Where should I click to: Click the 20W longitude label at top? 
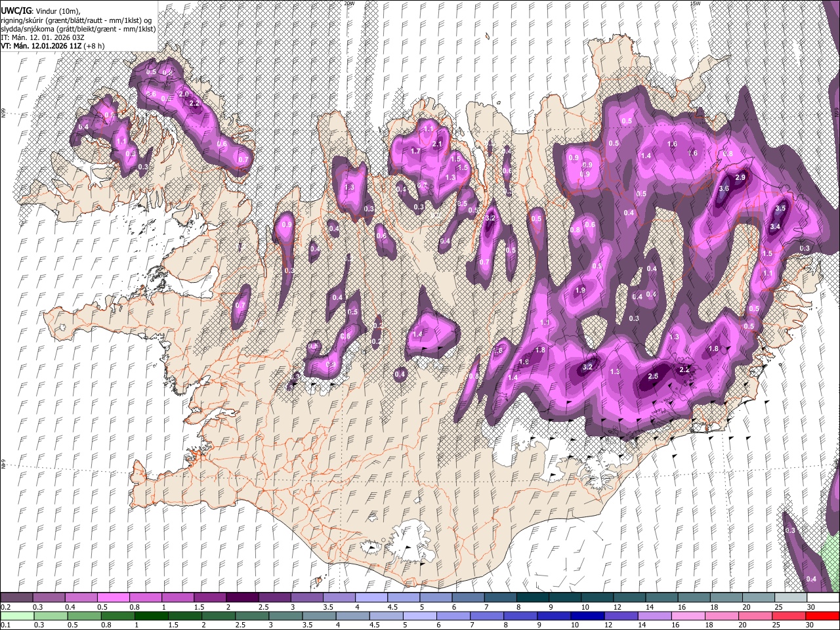tap(349, 3)
